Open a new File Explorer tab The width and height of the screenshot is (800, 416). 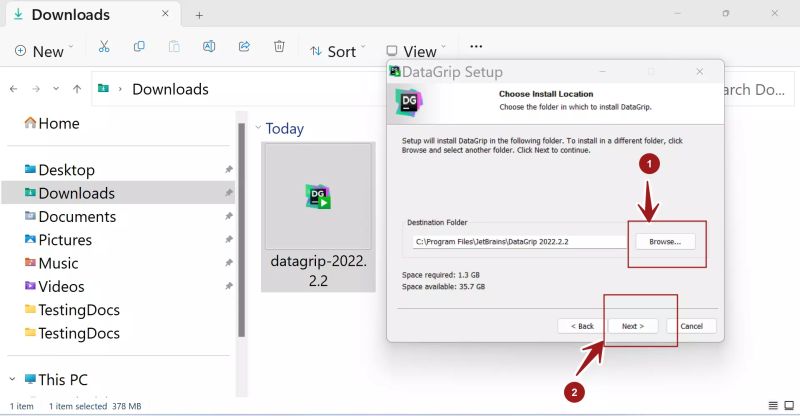pos(199,15)
